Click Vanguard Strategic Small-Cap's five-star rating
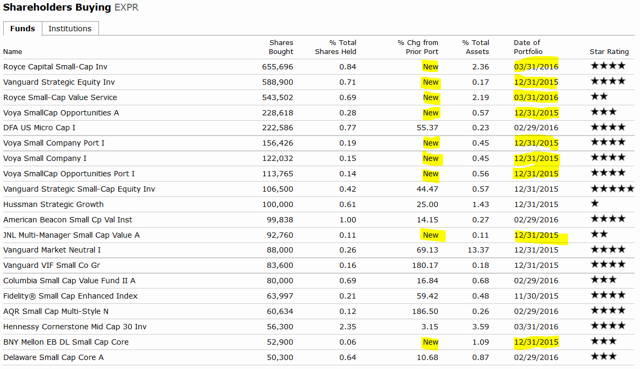 pyautogui.click(x=612, y=188)
